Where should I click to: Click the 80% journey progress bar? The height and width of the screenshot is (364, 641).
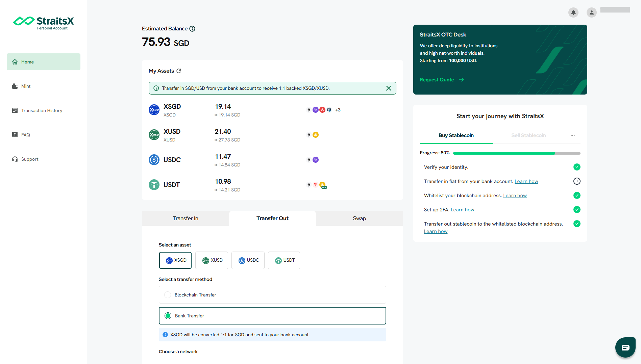[517, 153]
